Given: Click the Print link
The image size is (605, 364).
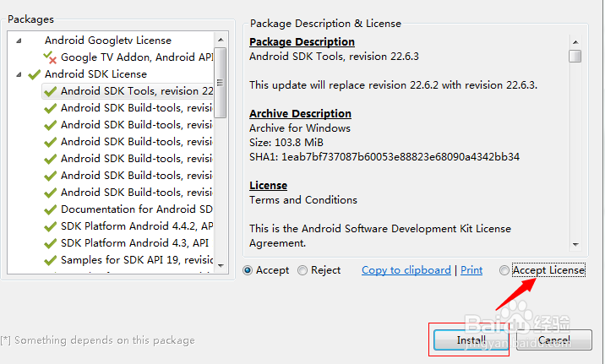Looking at the screenshot, I should [471, 270].
